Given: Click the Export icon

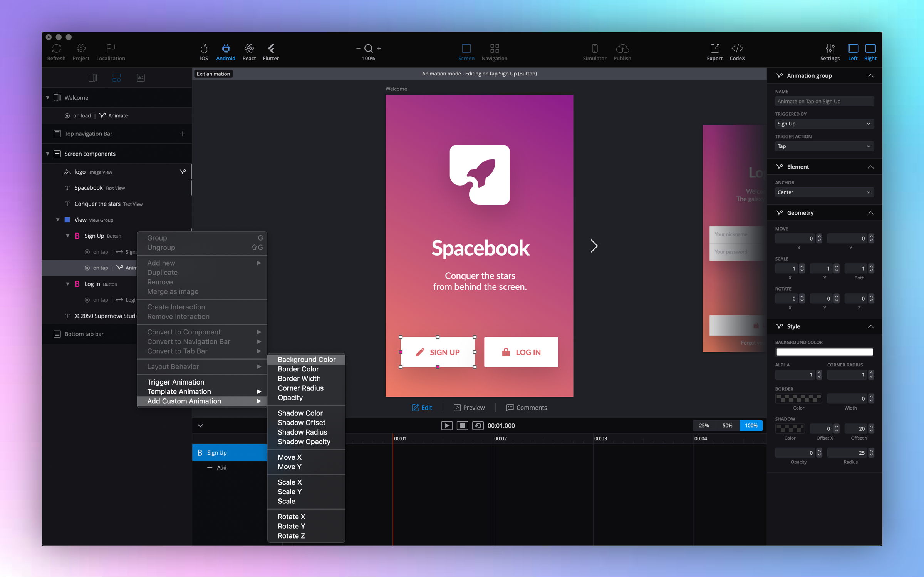Looking at the screenshot, I should pos(714,49).
